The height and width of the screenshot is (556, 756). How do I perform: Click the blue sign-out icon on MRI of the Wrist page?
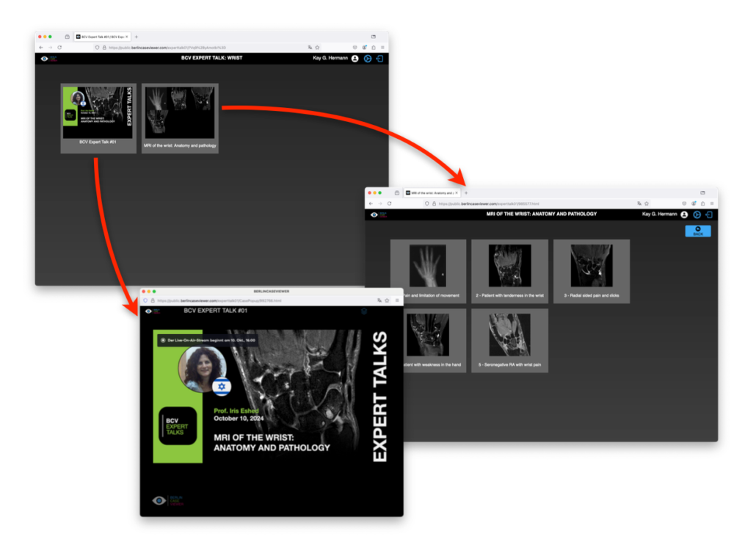tap(709, 214)
